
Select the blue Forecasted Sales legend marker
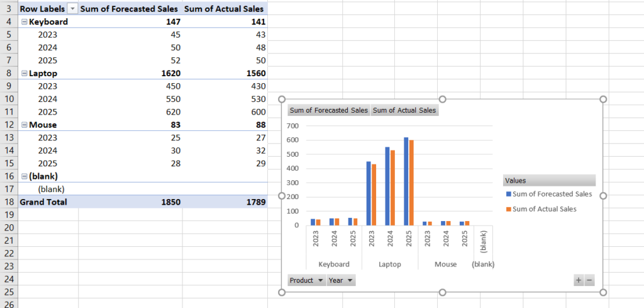(x=509, y=194)
